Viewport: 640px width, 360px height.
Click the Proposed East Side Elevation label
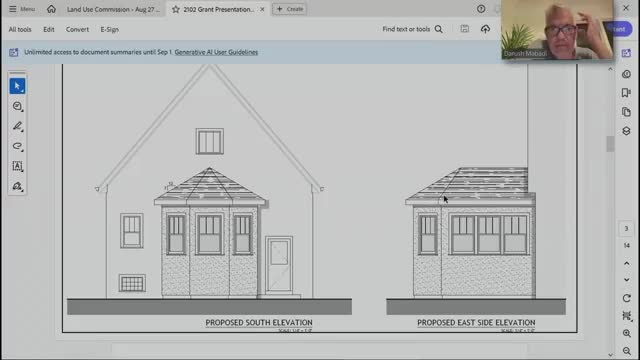click(x=476, y=322)
